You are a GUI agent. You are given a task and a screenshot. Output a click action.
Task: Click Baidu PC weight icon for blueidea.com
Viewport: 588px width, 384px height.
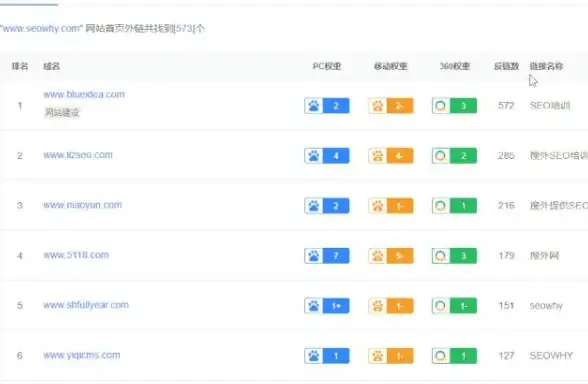tap(314, 106)
